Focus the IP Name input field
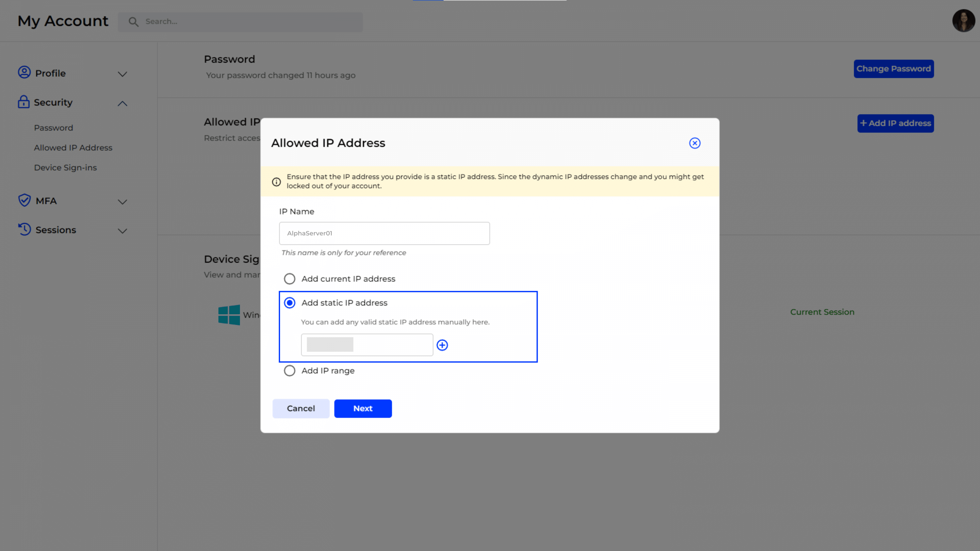The width and height of the screenshot is (980, 551). pyautogui.click(x=384, y=233)
